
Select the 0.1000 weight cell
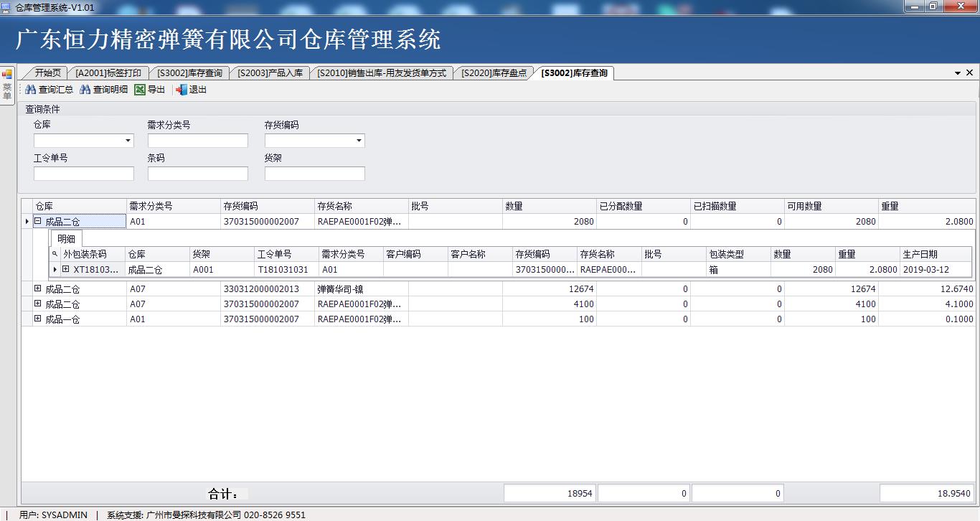tap(927, 319)
